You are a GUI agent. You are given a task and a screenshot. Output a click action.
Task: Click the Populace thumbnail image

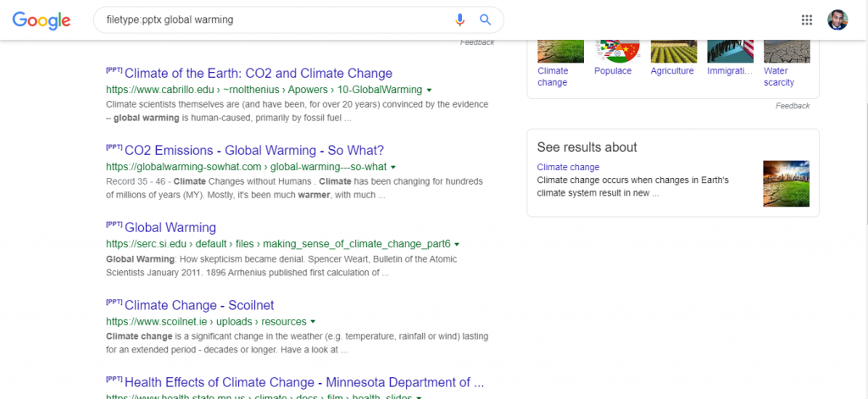[x=617, y=52]
